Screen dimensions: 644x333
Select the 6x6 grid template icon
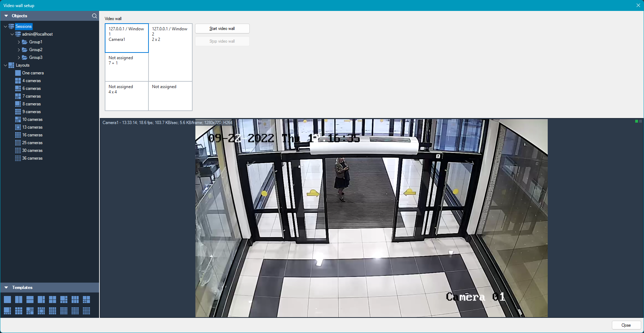[x=86, y=311]
